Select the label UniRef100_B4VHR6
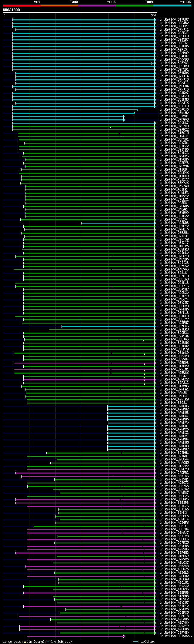Screen dimensions: 194x644 (x=174, y=156)
